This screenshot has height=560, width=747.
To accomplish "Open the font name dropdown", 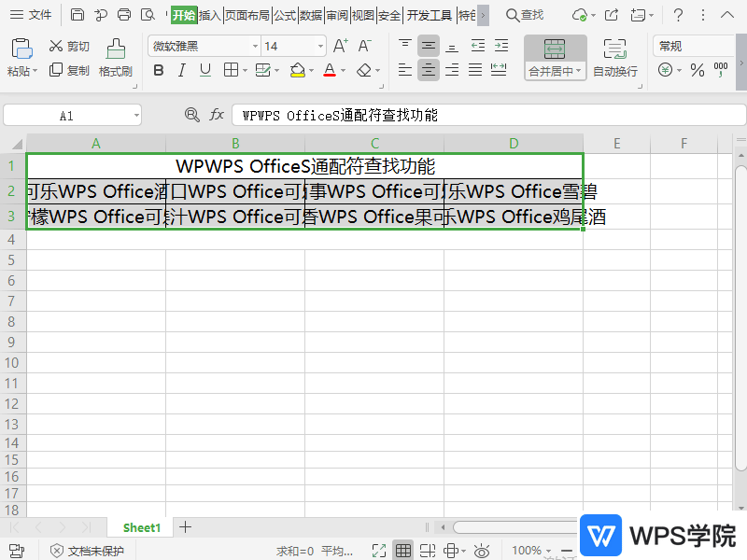I will [x=255, y=46].
